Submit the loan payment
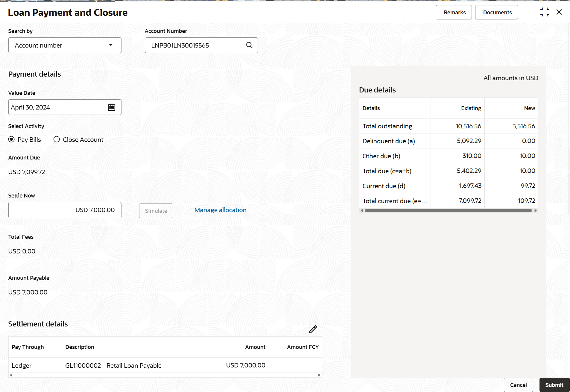Screen dimensions: 570x392 (554, 385)
